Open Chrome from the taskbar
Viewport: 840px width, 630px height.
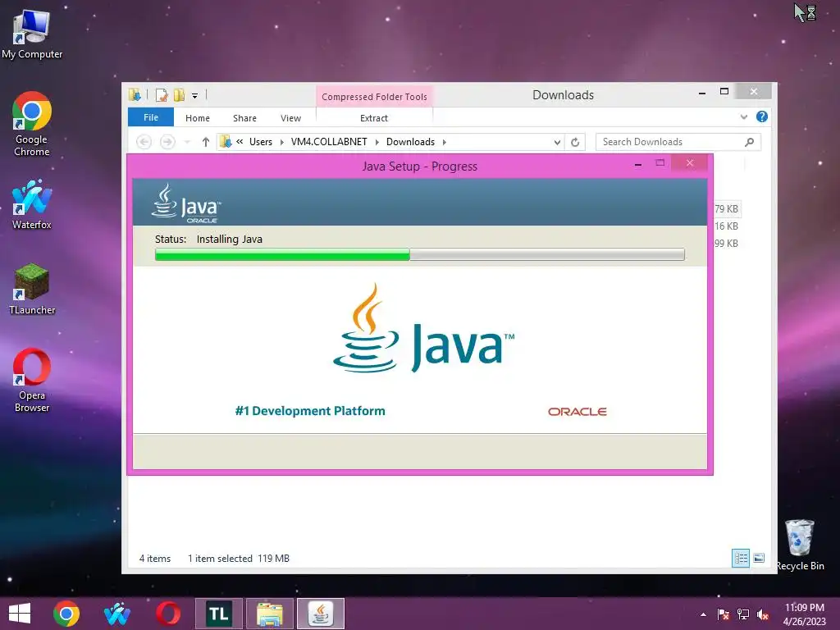tap(66, 614)
